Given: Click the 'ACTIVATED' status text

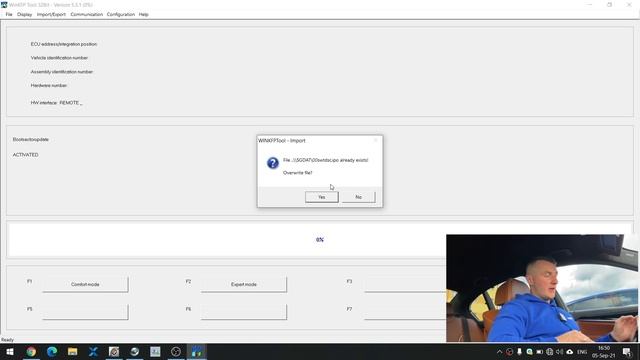Looking at the screenshot, I should (25, 155).
